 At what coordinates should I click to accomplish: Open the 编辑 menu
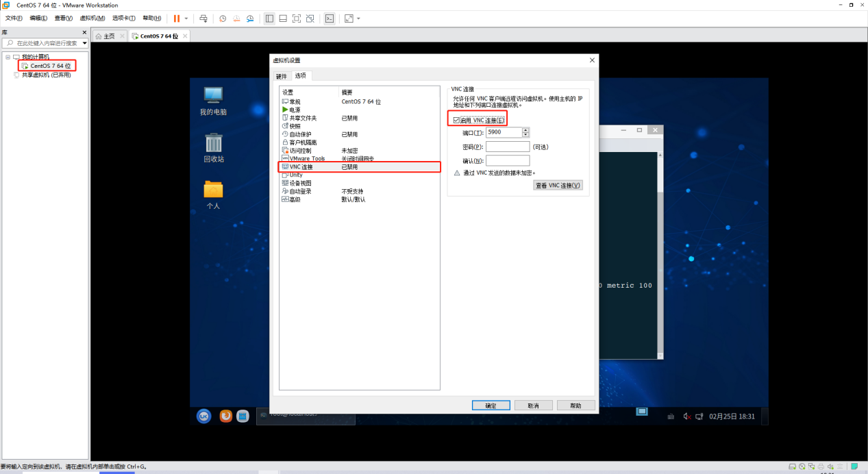(38, 18)
